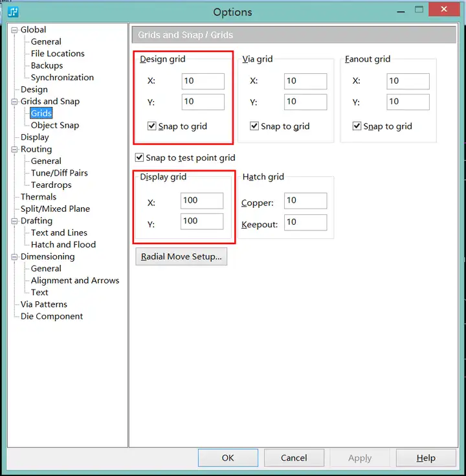This screenshot has height=476, width=466.
Task: Open Help for this dialog
Action: 426,458
